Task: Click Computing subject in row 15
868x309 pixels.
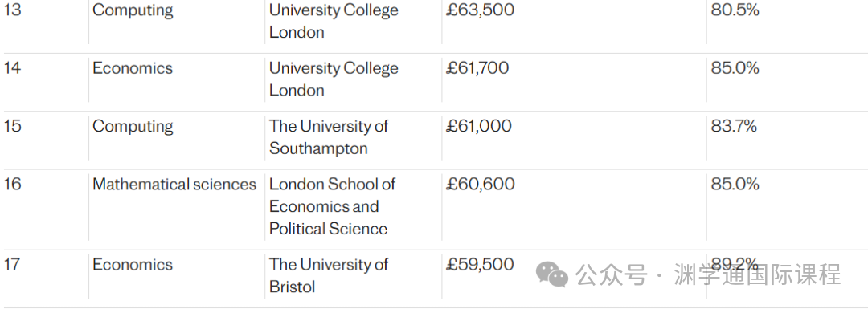Action: pyautogui.click(x=133, y=126)
